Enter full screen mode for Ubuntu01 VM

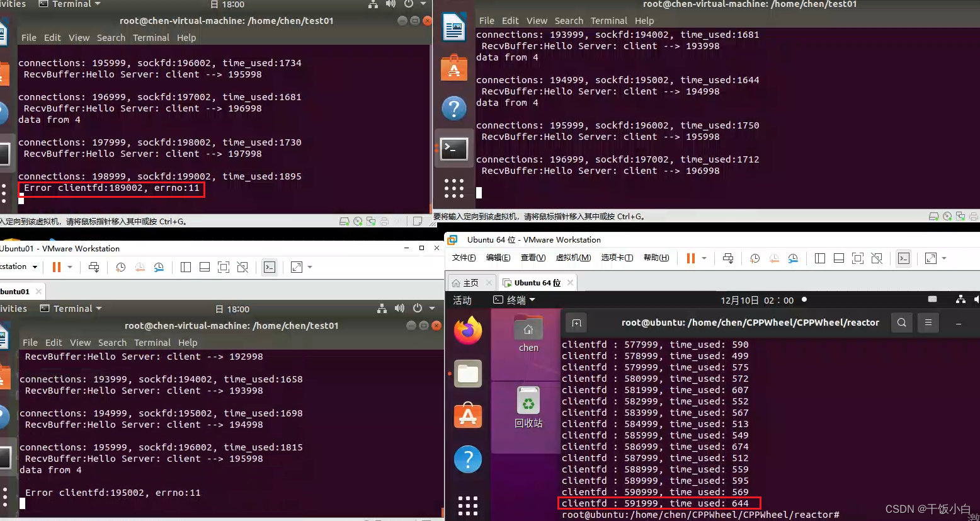tap(224, 267)
